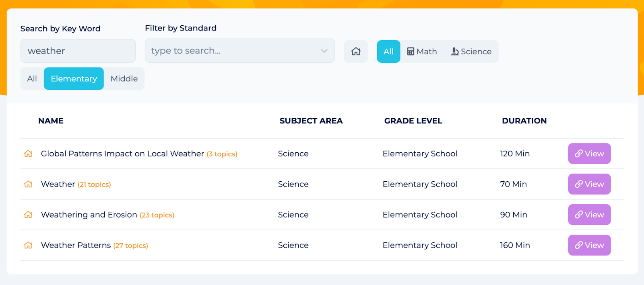Click home icon beside Weather Patterns row

point(28,245)
